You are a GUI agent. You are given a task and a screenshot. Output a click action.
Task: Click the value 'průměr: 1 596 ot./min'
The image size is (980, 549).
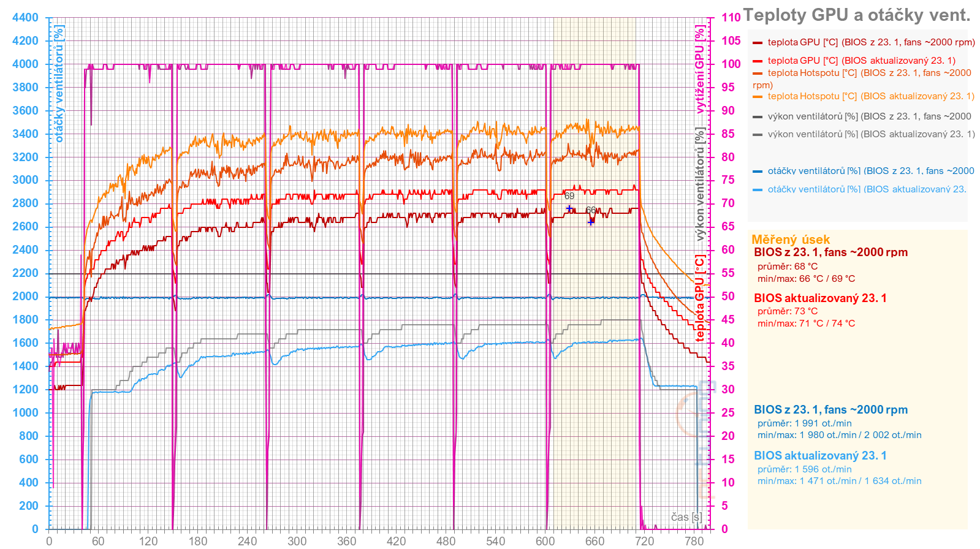coord(804,469)
